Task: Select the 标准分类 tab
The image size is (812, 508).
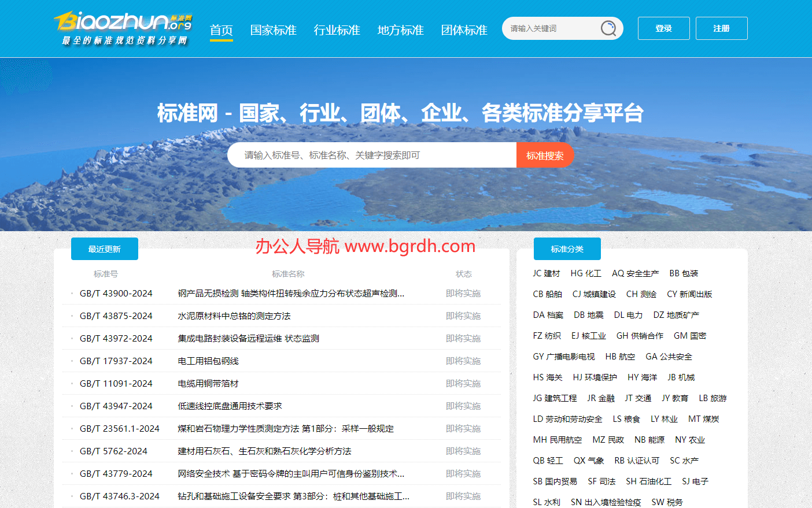Action: pos(567,249)
